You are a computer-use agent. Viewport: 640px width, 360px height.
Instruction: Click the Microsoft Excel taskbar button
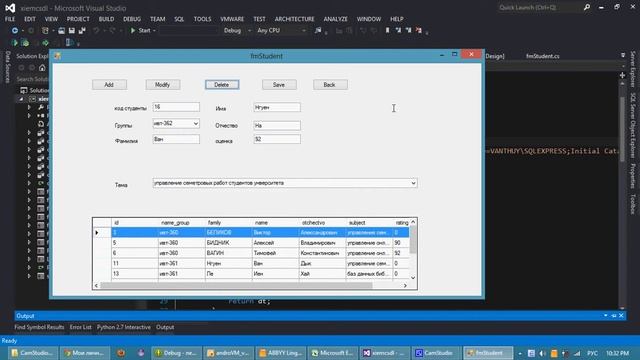331,353
